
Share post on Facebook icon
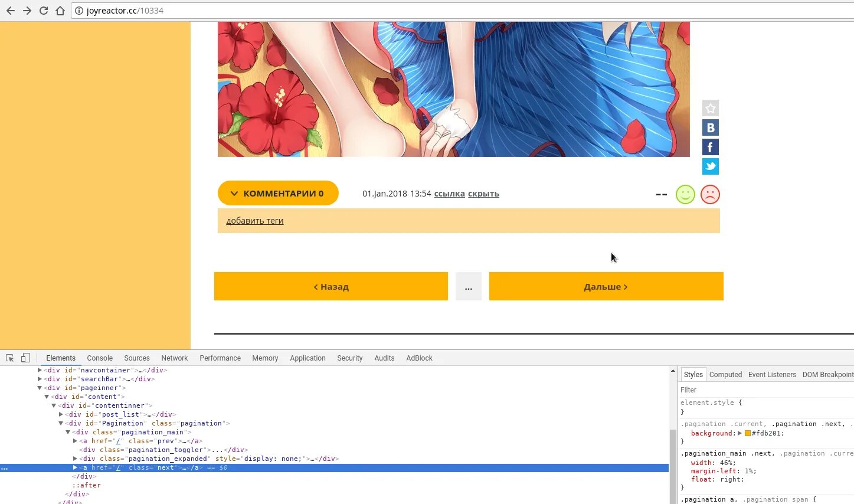point(711,147)
